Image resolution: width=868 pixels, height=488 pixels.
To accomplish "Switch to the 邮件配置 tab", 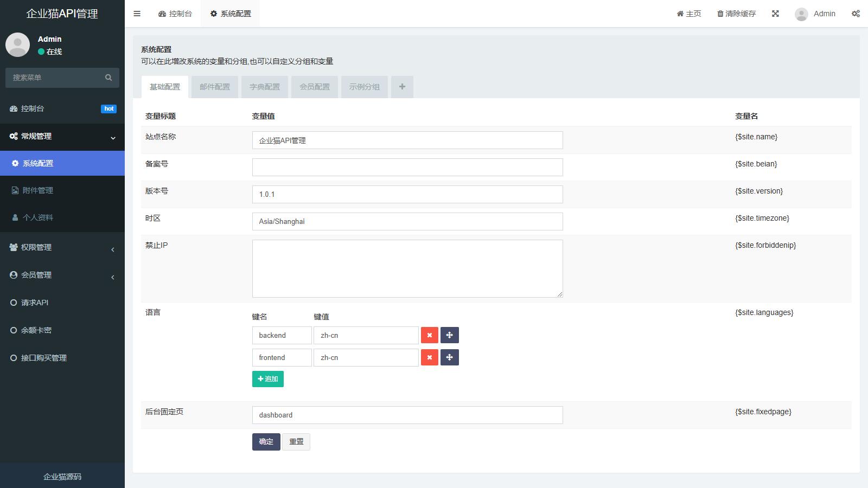I will (215, 87).
